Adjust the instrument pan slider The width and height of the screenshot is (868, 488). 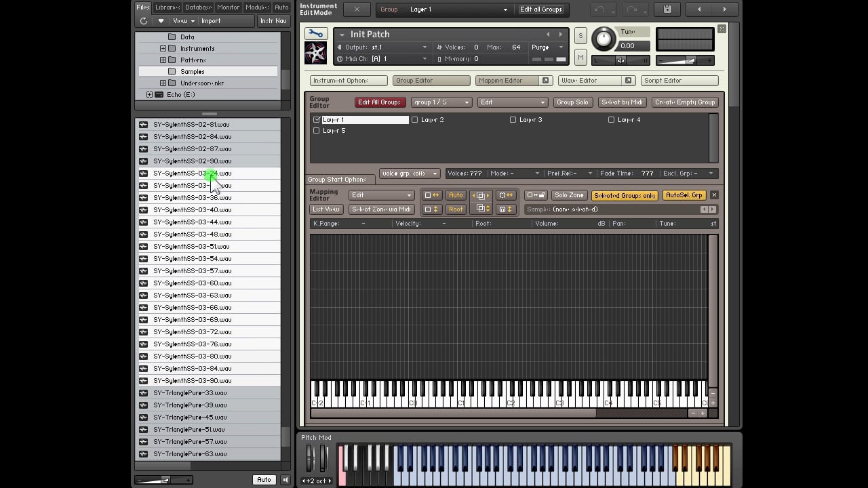(x=620, y=60)
